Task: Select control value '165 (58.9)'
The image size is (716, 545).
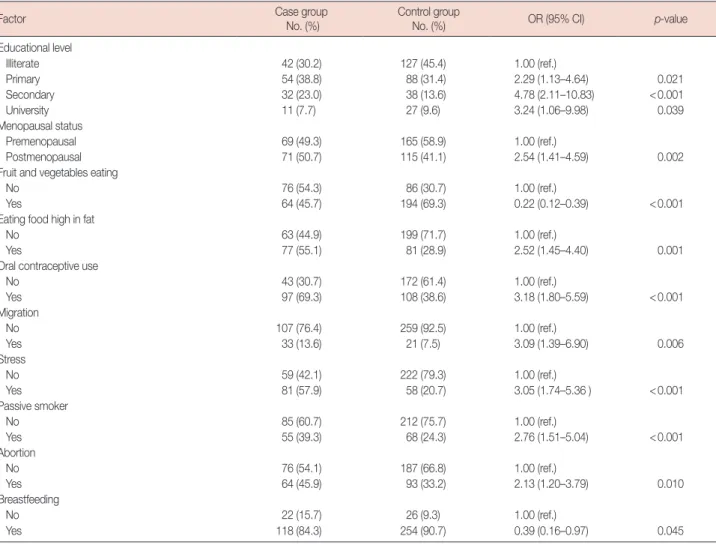Action: 423,141
